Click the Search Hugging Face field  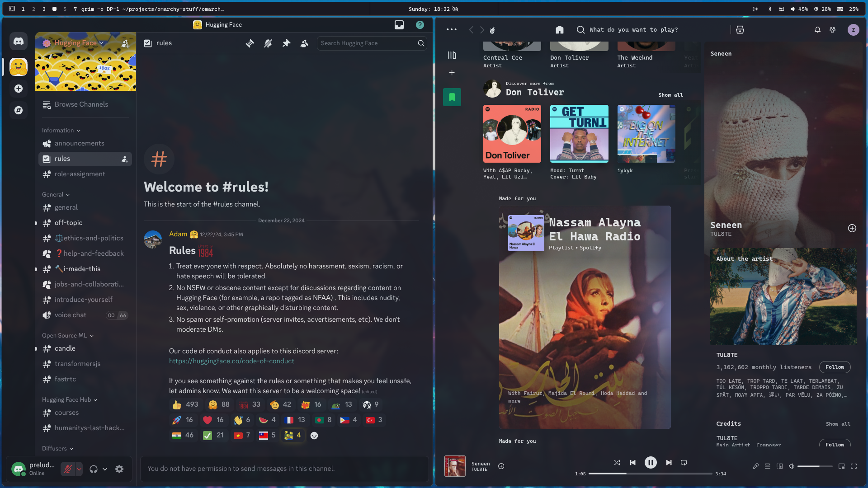click(x=372, y=43)
